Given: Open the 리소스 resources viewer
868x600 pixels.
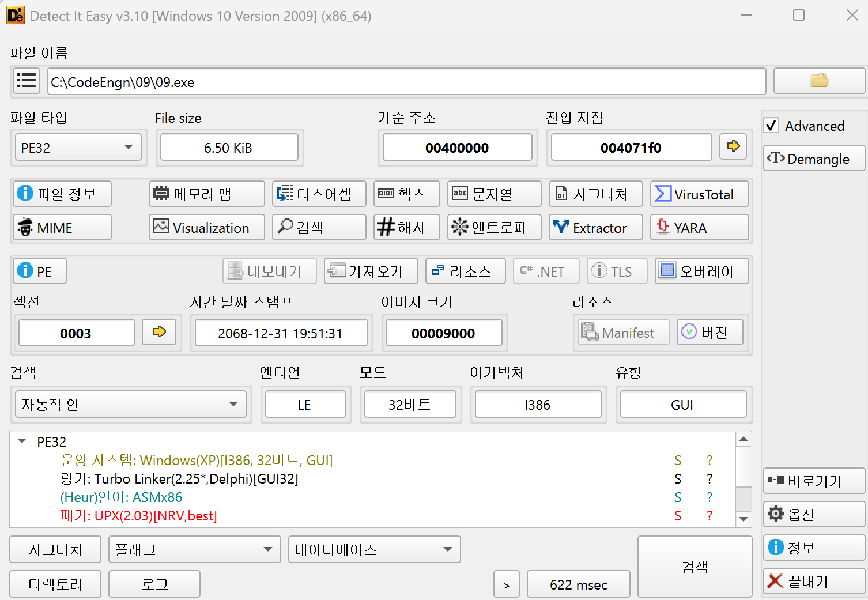Looking at the screenshot, I should [466, 271].
